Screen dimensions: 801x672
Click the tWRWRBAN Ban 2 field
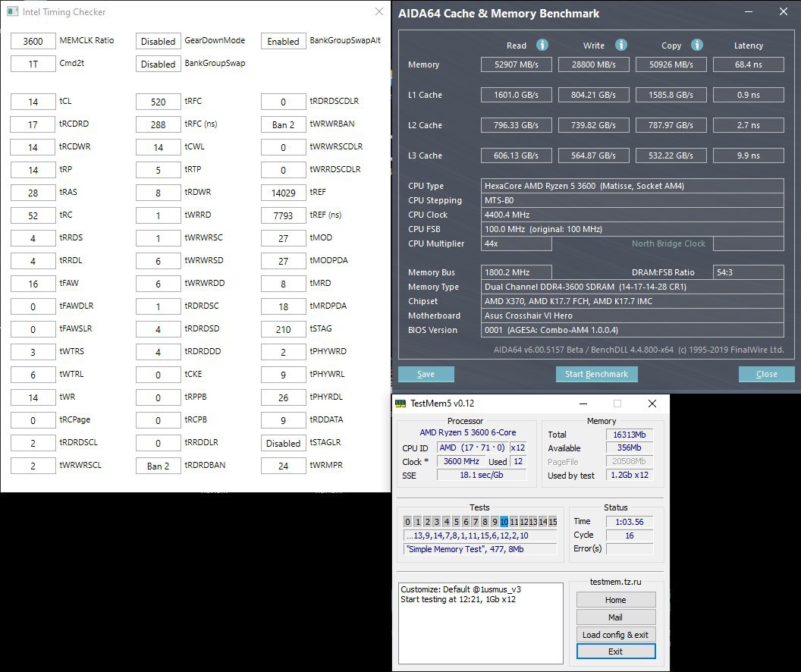[x=284, y=124]
